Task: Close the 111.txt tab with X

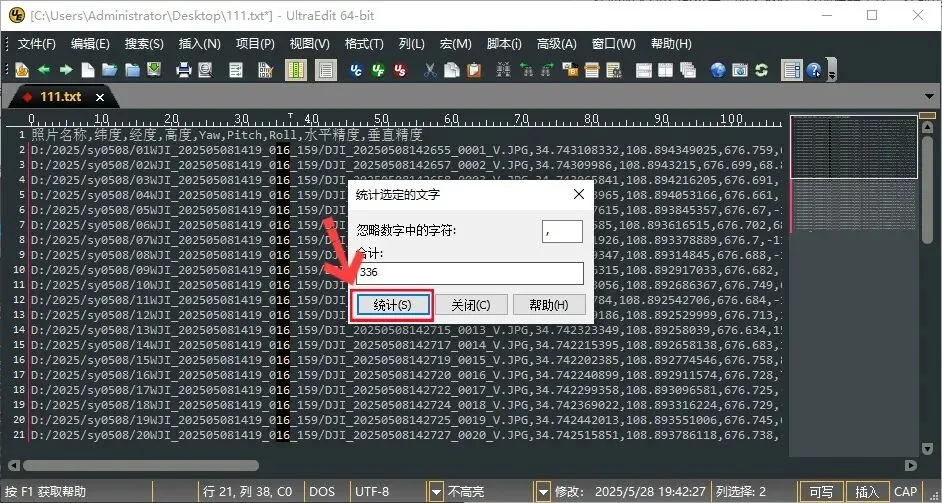Action: pos(100,97)
